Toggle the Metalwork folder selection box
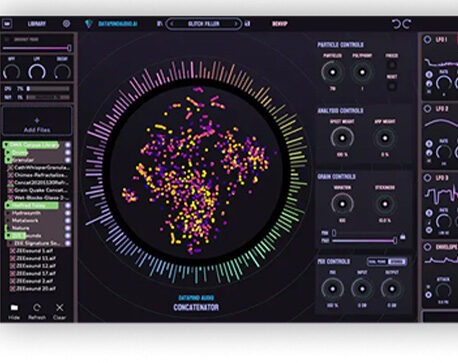This screenshot has width=458, height=363. click(68, 221)
